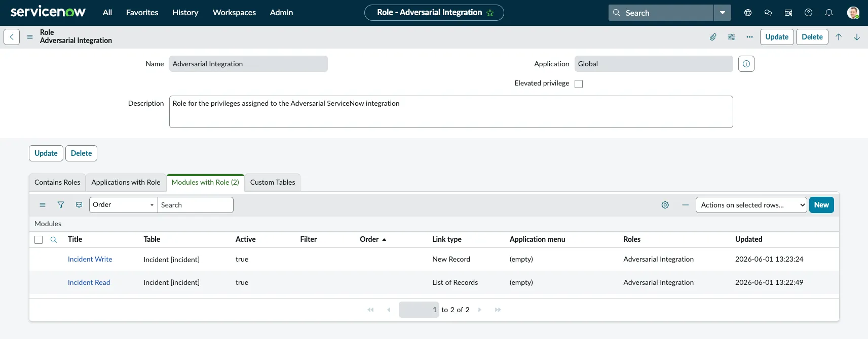Click the header Update button
The width and height of the screenshot is (868, 339).
pyautogui.click(x=777, y=37)
